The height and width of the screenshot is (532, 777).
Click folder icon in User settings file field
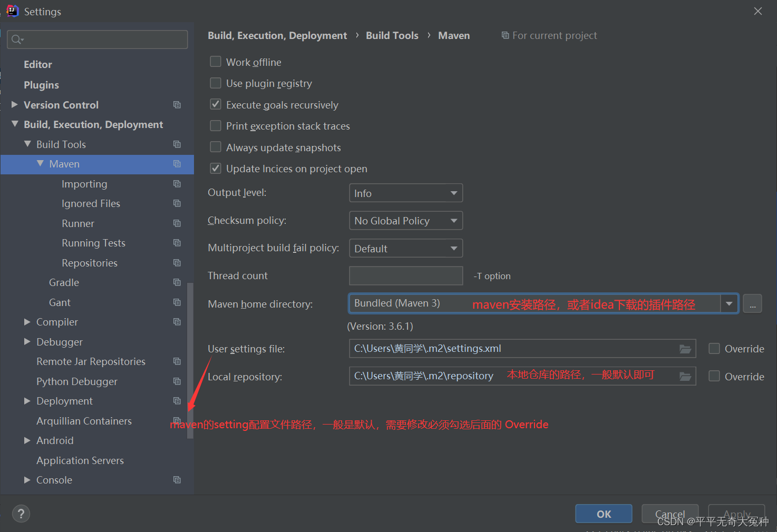click(x=685, y=349)
